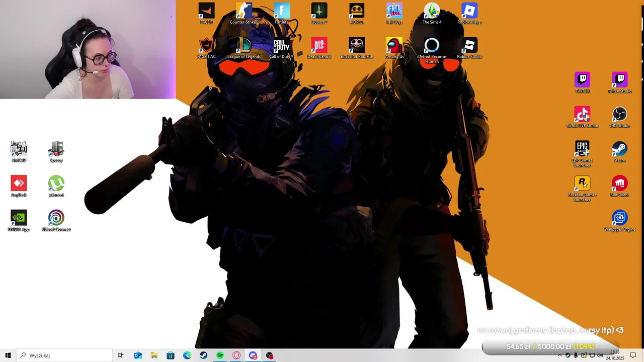Click the µTorrent desktop icon
Image resolution: width=644 pixels, height=362 pixels.
click(56, 187)
